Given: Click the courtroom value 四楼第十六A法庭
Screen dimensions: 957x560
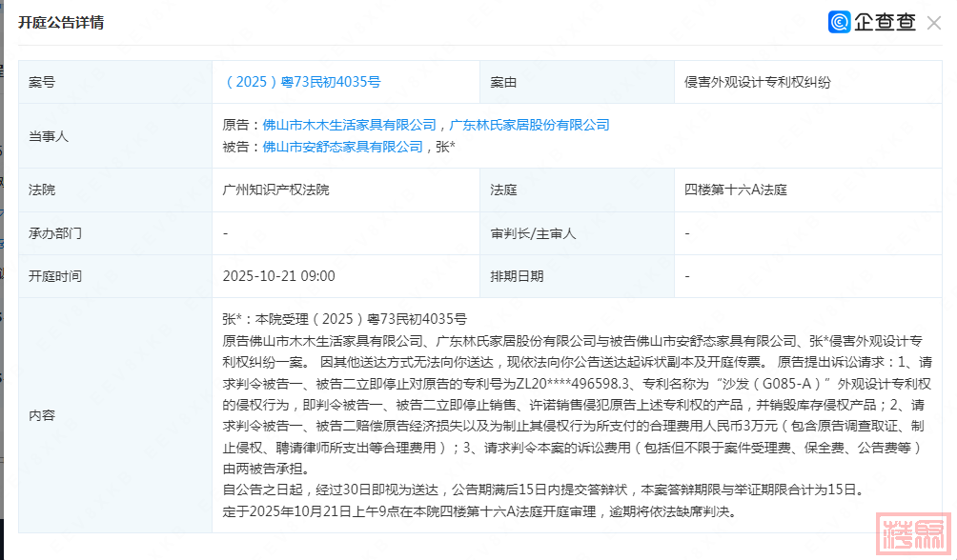Looking at the screenshot, I should pyautogui.click(x=735, y=190).
